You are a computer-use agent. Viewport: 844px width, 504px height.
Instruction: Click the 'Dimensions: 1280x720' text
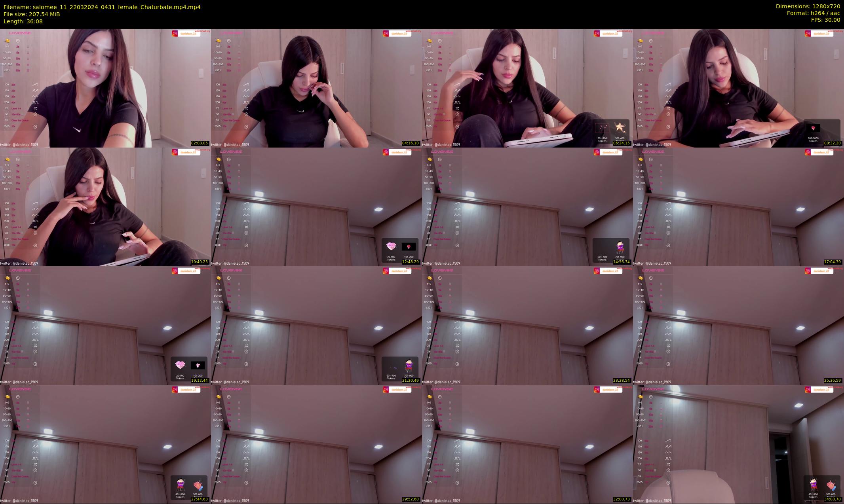(x=808, y=6)
